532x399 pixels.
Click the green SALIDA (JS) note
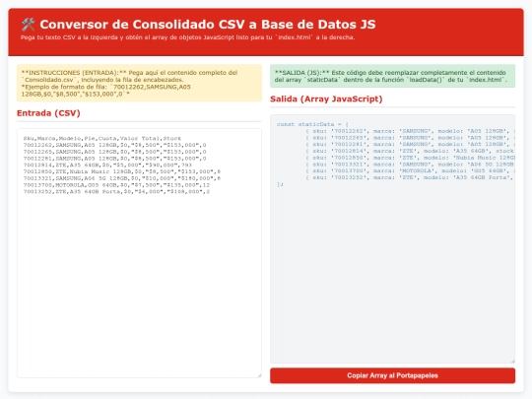point(392,76)
